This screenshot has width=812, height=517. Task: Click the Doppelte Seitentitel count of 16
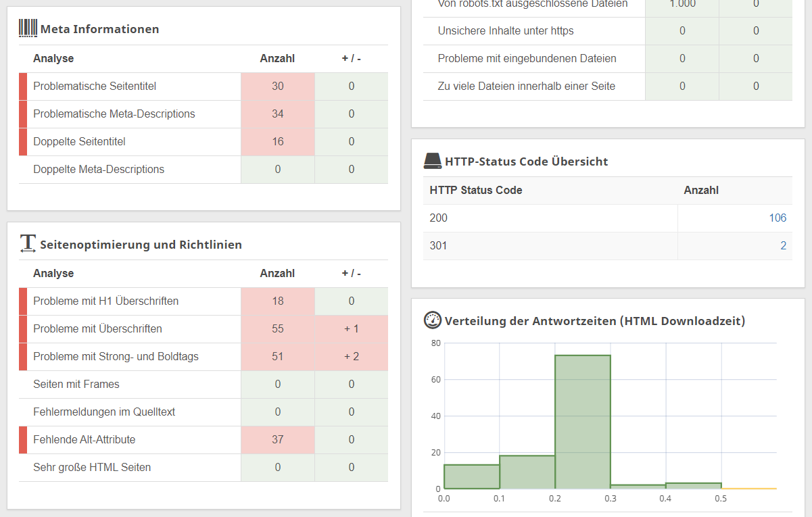pos(278,142)
